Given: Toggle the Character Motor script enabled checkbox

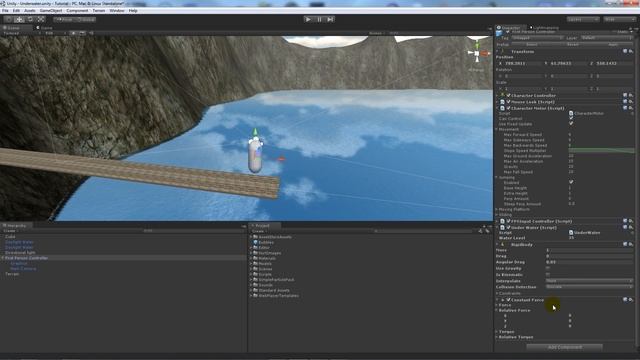Looking at the screenshot, I should 509,108.
